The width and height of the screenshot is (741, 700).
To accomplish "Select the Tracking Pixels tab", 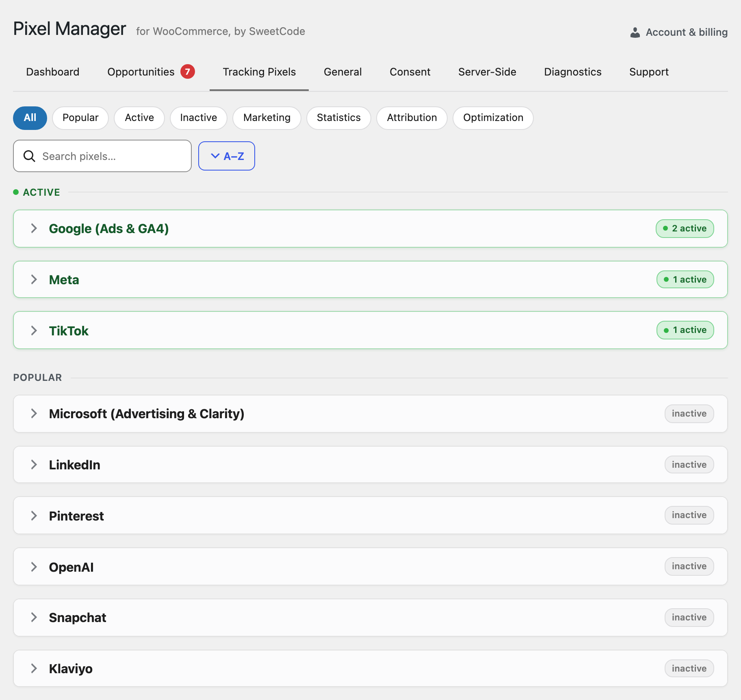I will [259, 72].
